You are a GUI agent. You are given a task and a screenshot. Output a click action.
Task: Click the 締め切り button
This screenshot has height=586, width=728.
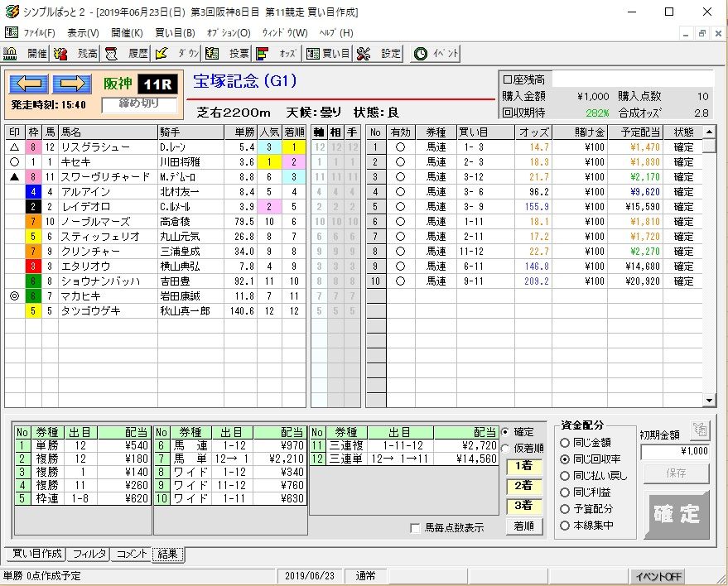[x=139, y=104]
